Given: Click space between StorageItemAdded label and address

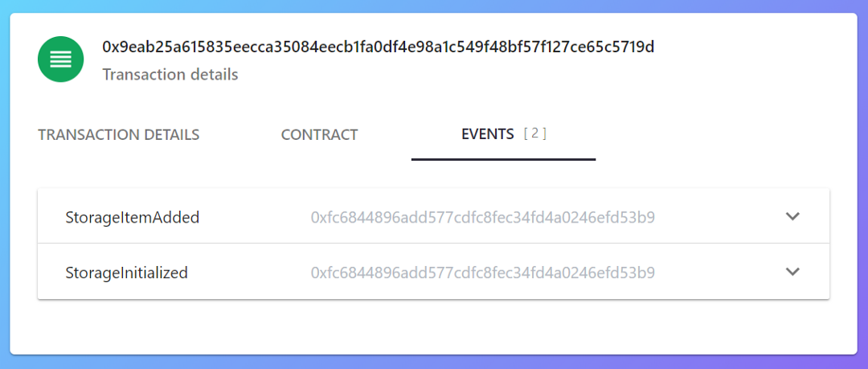Looking at the screenshot, I should [x=255, y=217].
